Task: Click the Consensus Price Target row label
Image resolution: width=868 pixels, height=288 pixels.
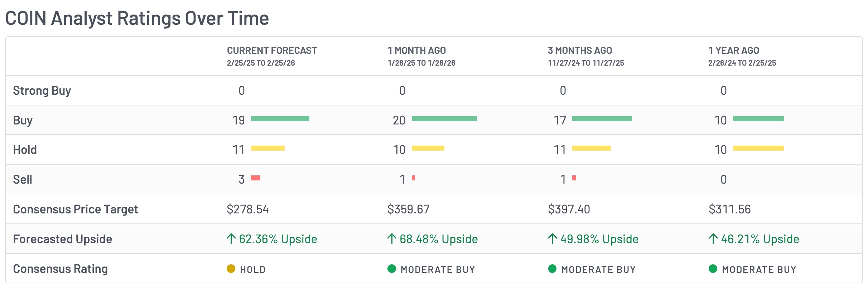Action: (76, 209)
